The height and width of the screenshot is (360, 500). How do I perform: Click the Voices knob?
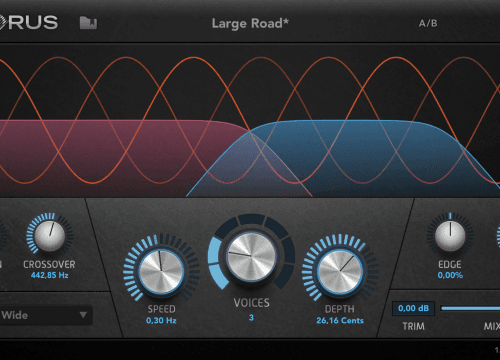pos(252,256)
